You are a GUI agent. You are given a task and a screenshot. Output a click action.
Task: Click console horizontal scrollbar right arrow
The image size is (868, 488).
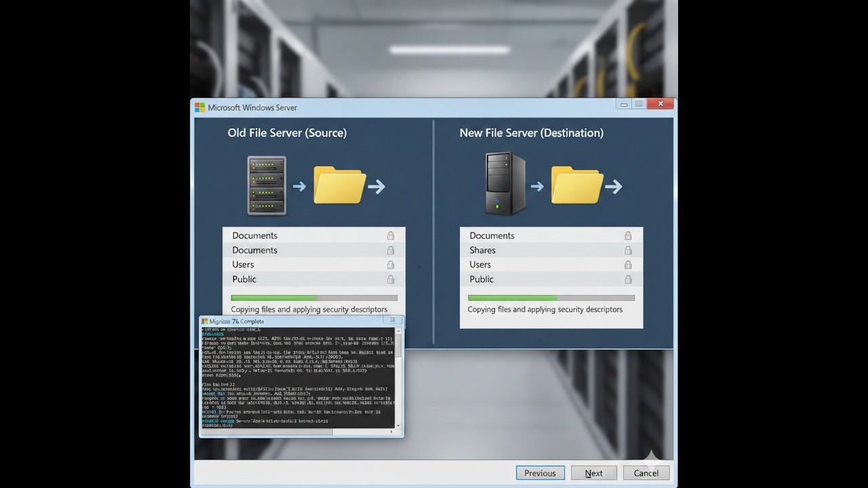point(392,432)
